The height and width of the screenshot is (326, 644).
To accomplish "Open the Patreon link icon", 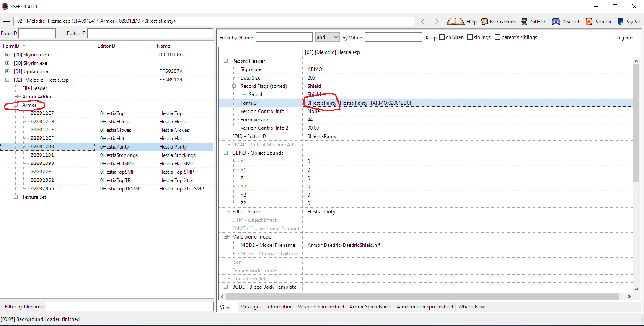I will pyautogui.click(x=589, y=21).
